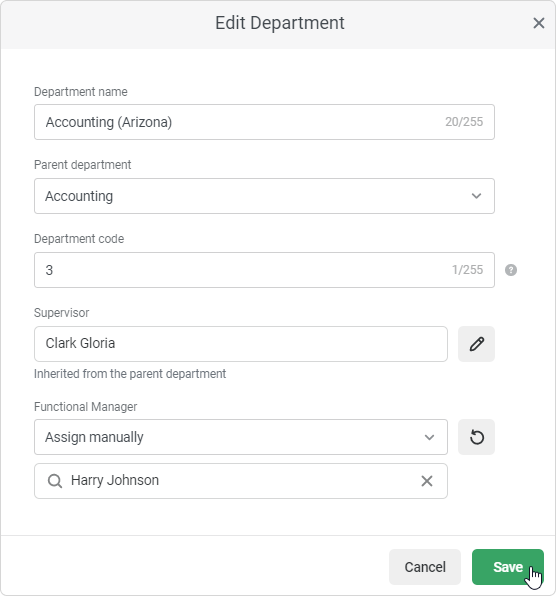Viewport: 556px width, 596px height.
Task: Open the Parent department Accounting dropdown
Action: (264, 196)
